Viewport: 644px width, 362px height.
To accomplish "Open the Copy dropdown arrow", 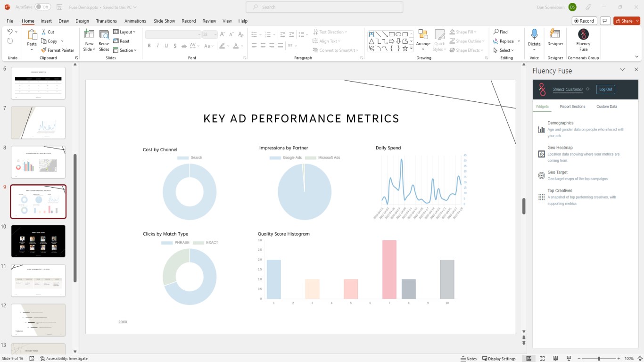I will 62,41.
